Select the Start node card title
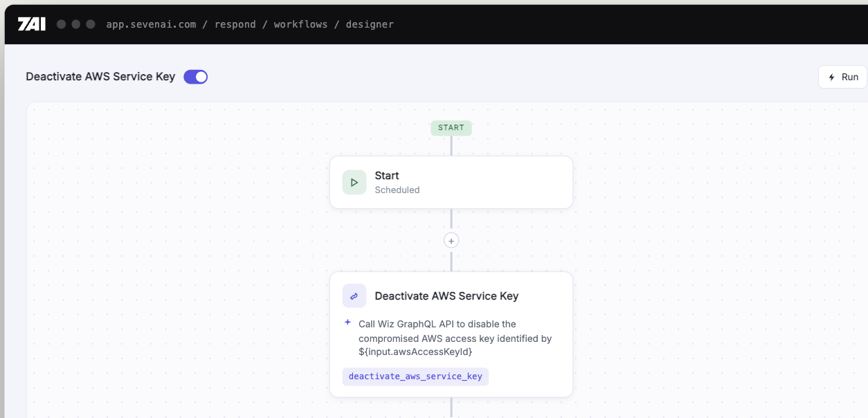868x418 pixels. point(387,176)
